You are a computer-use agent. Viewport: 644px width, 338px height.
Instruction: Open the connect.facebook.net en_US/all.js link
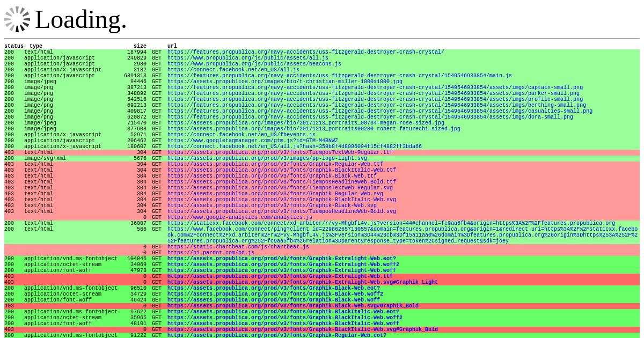233,70
